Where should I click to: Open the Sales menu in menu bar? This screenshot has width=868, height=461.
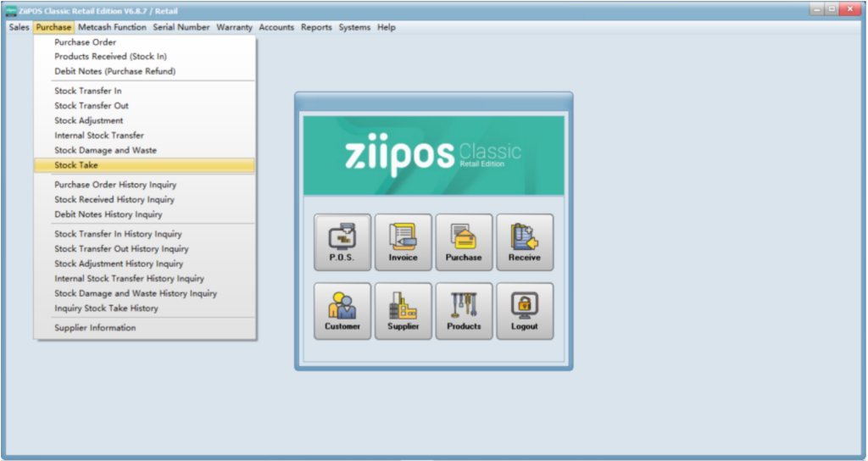click(19, 27)
